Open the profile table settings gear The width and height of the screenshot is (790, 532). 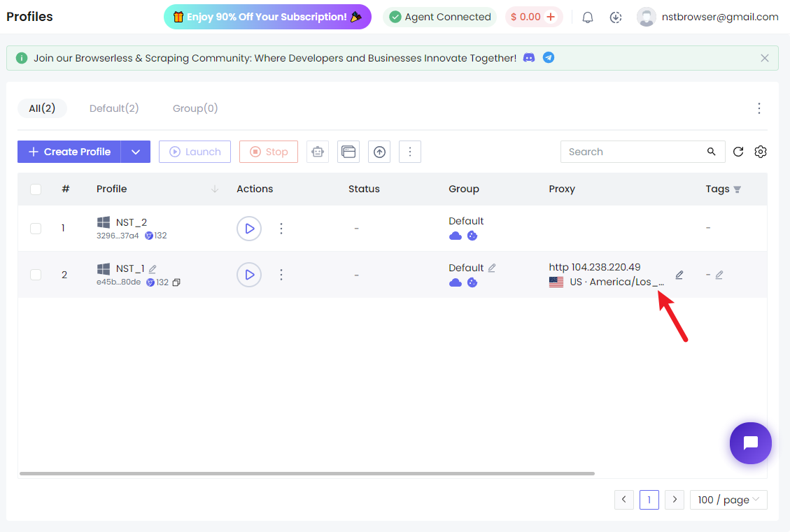[761, 152]
